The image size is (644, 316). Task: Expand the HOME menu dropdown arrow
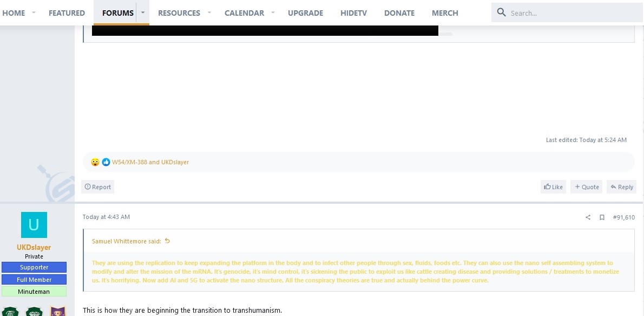pyautogui.click(x=34, y=12)
